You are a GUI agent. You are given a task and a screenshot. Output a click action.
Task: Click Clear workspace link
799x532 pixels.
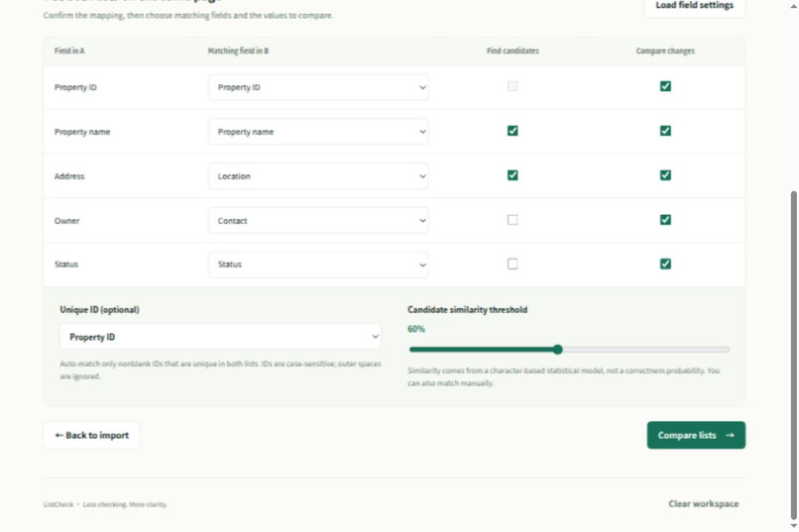coord(703,503)
